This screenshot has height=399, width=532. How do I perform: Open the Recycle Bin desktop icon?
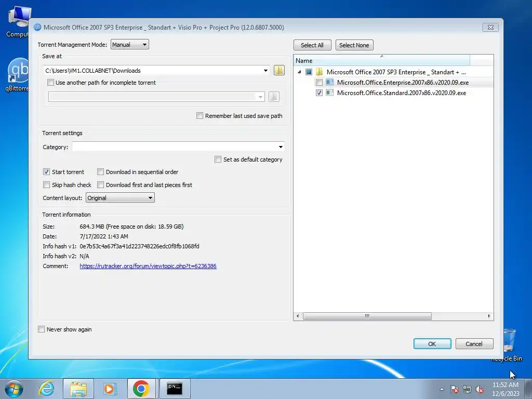pyautogui.click(x=509, y=344)
